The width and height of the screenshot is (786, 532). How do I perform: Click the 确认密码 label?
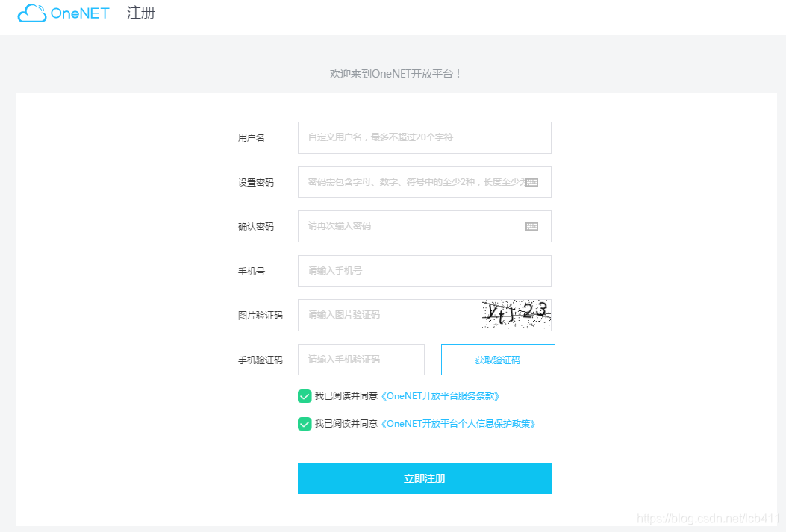[x=255, y=227]
